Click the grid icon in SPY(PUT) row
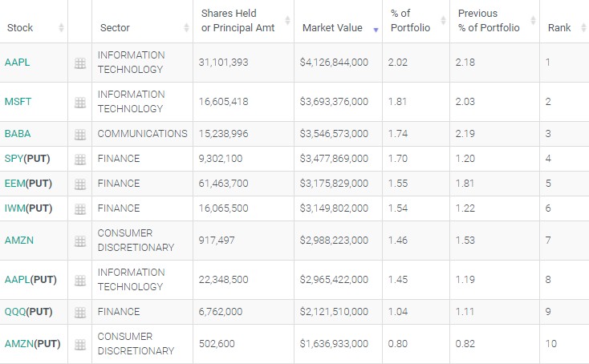 click(80, 160)
